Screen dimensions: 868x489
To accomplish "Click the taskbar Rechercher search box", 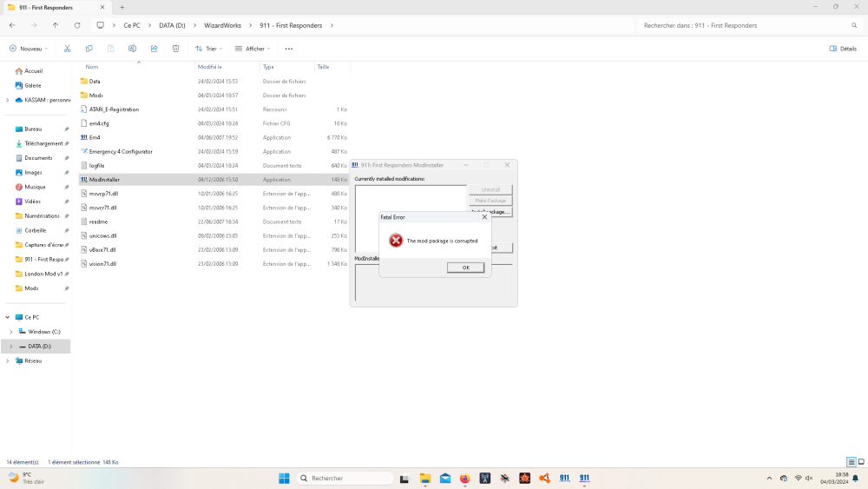I will click(345, 478).
